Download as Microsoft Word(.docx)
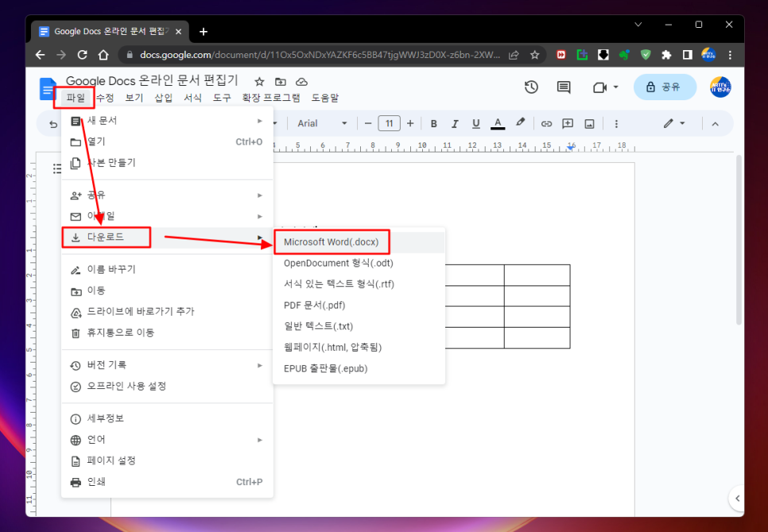 (359, 242)
